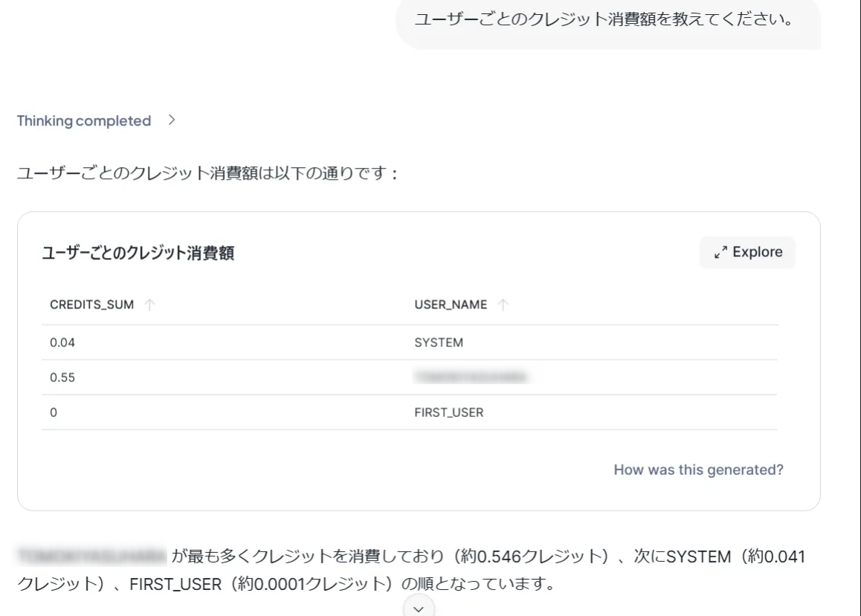Click the table title ユーザーごとのクレジット消費額
861x616 pixels.
pyautogui.click(x=138, y=253)
